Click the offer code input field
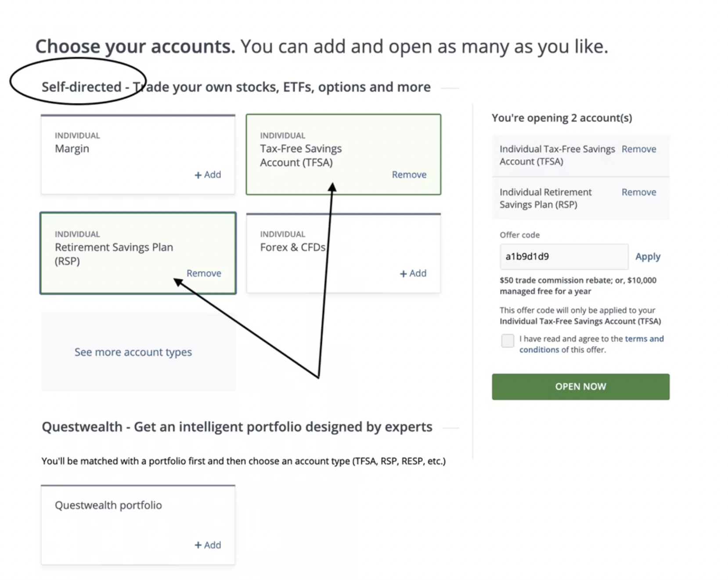728x580 pixels. tap(563, 257)
